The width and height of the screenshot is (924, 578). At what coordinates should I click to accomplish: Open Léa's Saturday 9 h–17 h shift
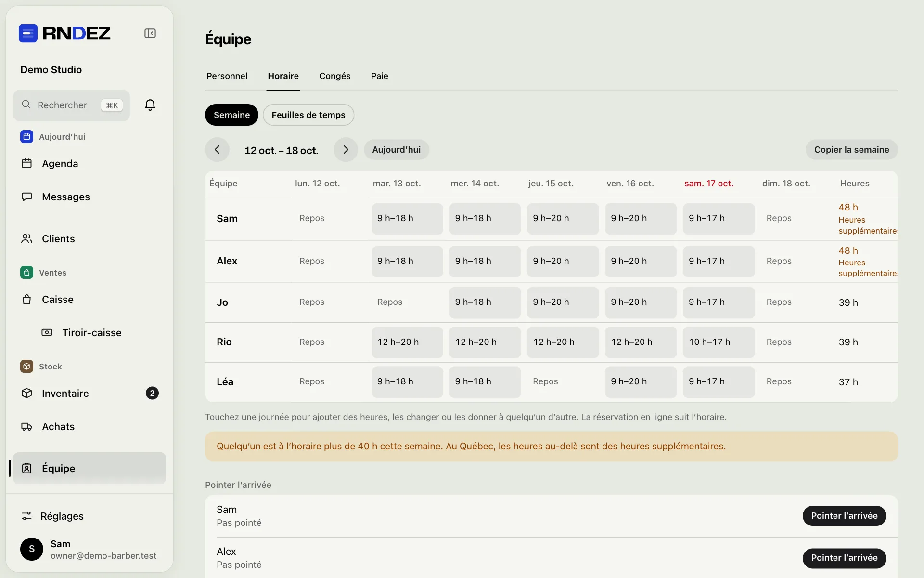(719, 382)
